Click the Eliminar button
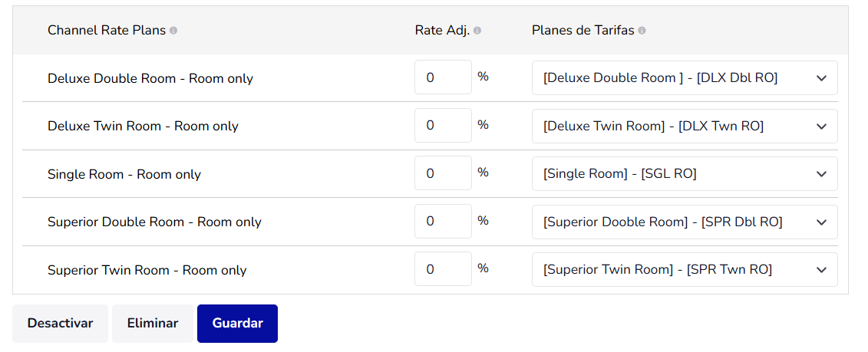868x352 pixels. click(153, 324)
